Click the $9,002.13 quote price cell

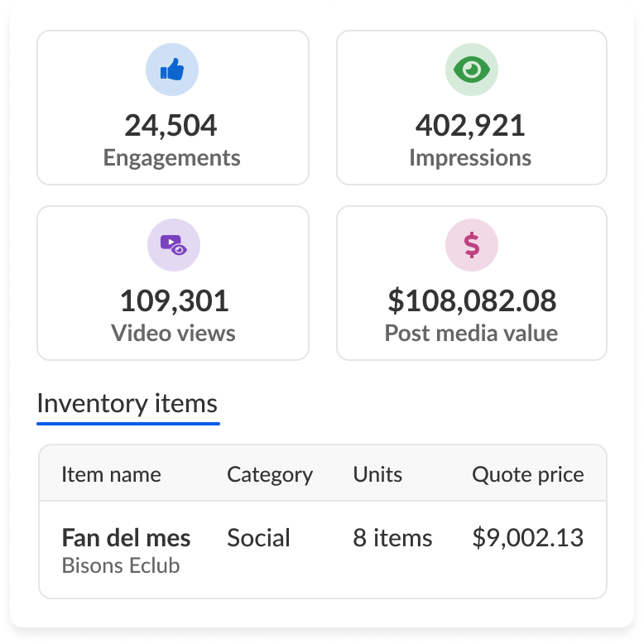pyautogui.click(x=527, y=538)
